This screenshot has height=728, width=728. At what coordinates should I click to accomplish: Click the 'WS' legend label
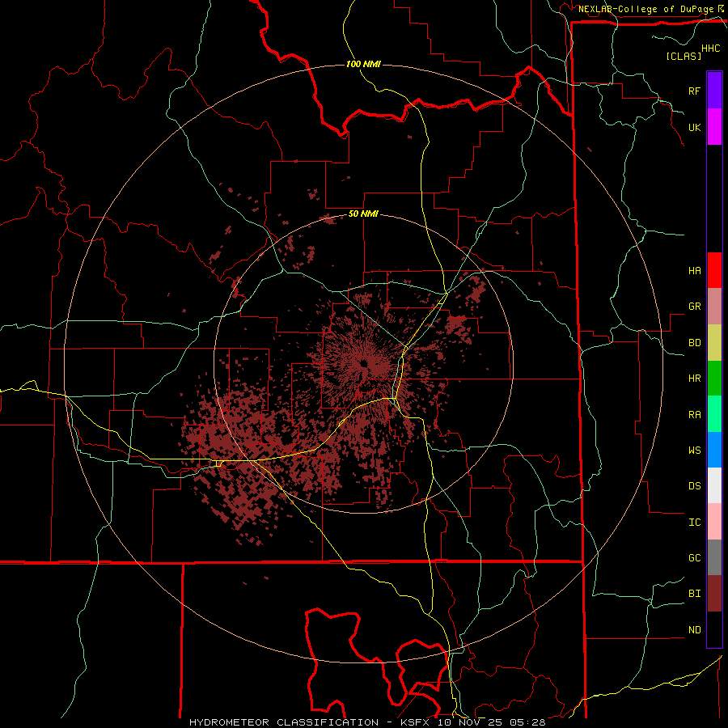tap(694, 451)
